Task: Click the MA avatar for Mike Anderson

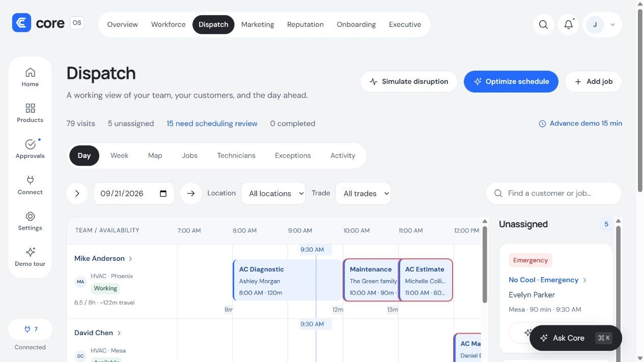Action: pos(80,281)
